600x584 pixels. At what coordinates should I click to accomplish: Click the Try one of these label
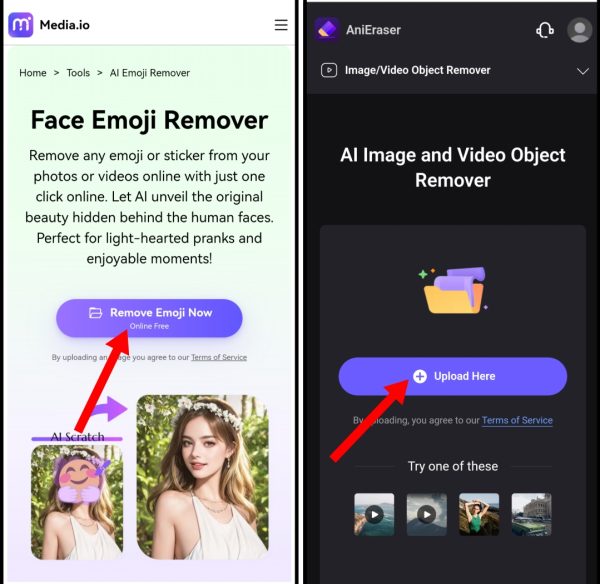(453, 466)
